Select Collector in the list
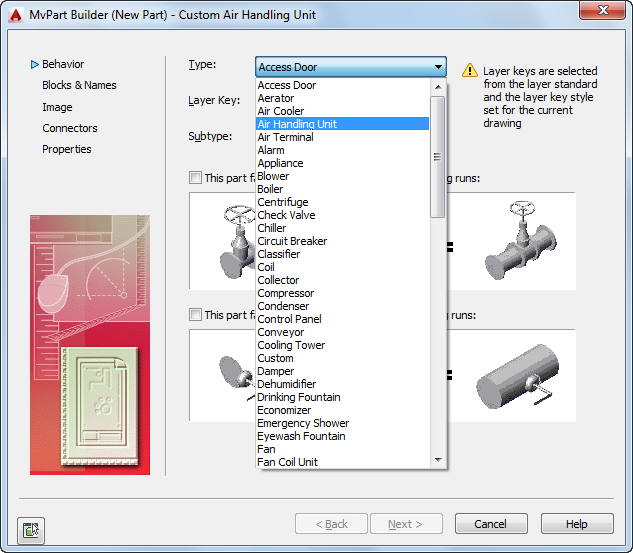The image size is (633, 553). (x=343, y=280)
